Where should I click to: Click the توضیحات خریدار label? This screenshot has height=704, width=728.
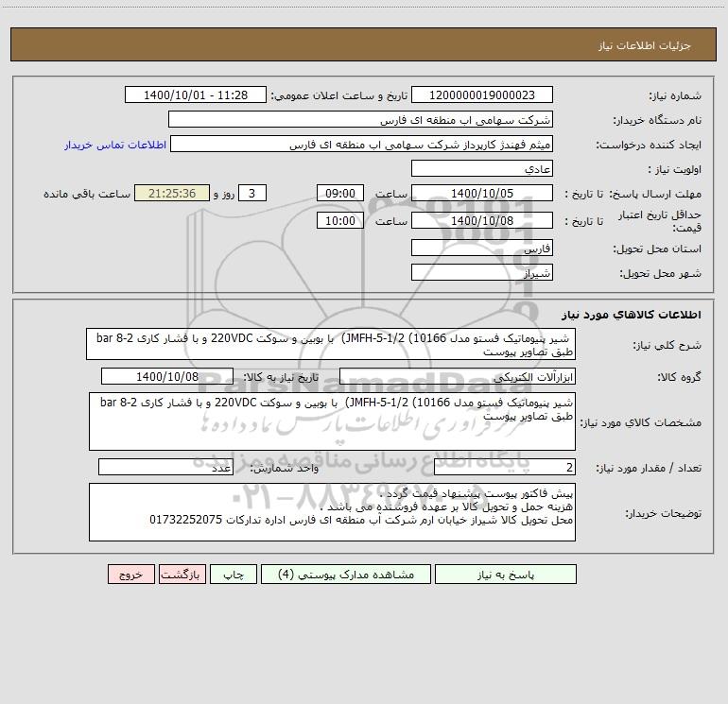click(x=663, y=513)
